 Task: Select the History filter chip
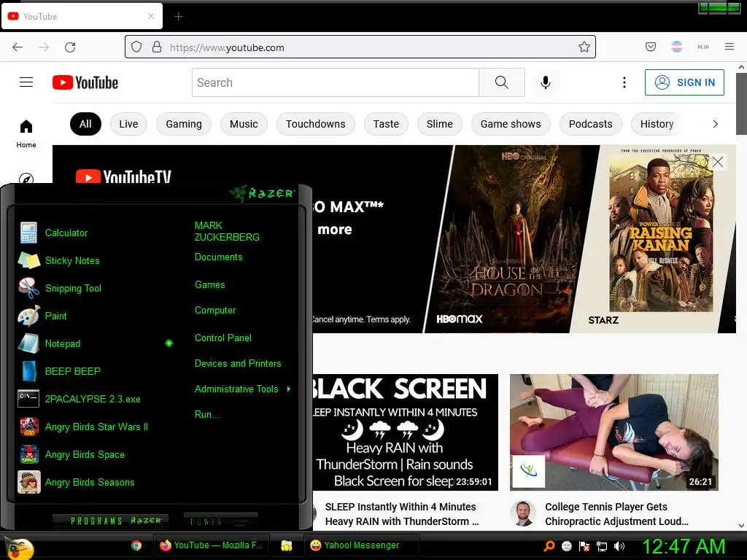[657, 124]
